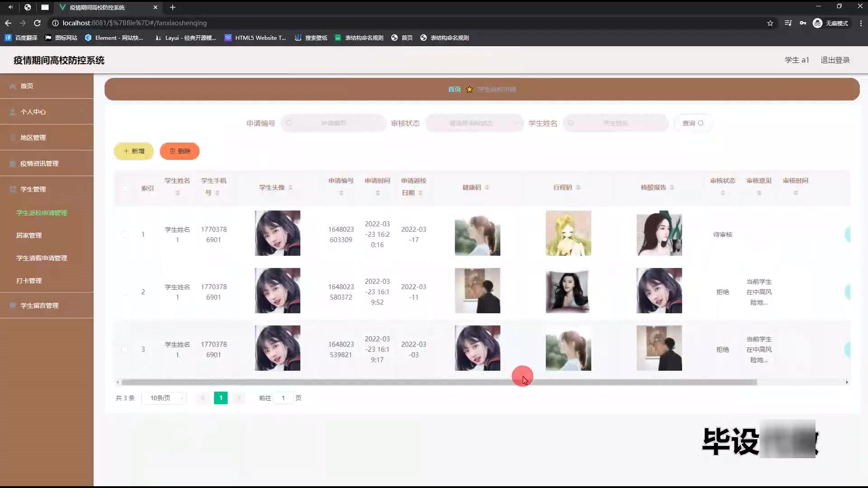Click the 删除 delete button
This screenshot has height=488, width=868.
179,151
